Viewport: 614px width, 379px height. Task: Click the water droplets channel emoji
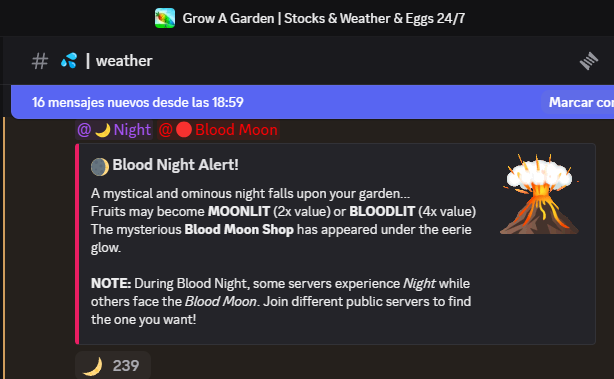(69, 61)
